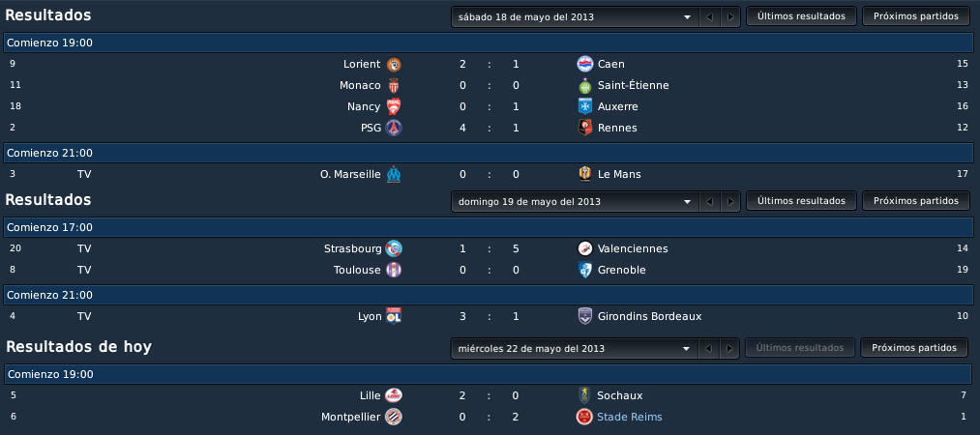Open the 'miércoles 22 de mayo del 2013' dropdown
The height and width of the screenshot is (435, 980).
575,348
